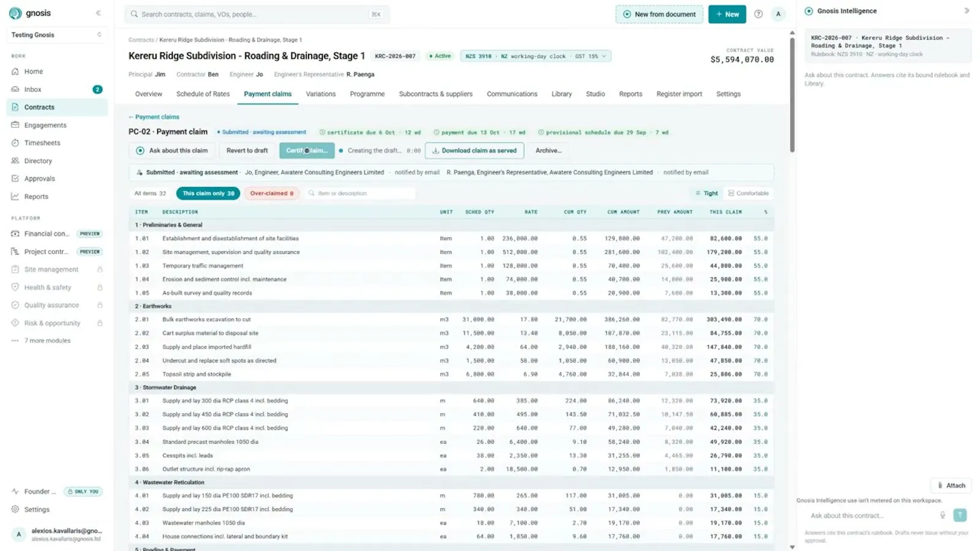Viewport: 980px width, 551px height.
Task: Open Project control preview module
Action: pyautogui.click(x=57, y=252)
